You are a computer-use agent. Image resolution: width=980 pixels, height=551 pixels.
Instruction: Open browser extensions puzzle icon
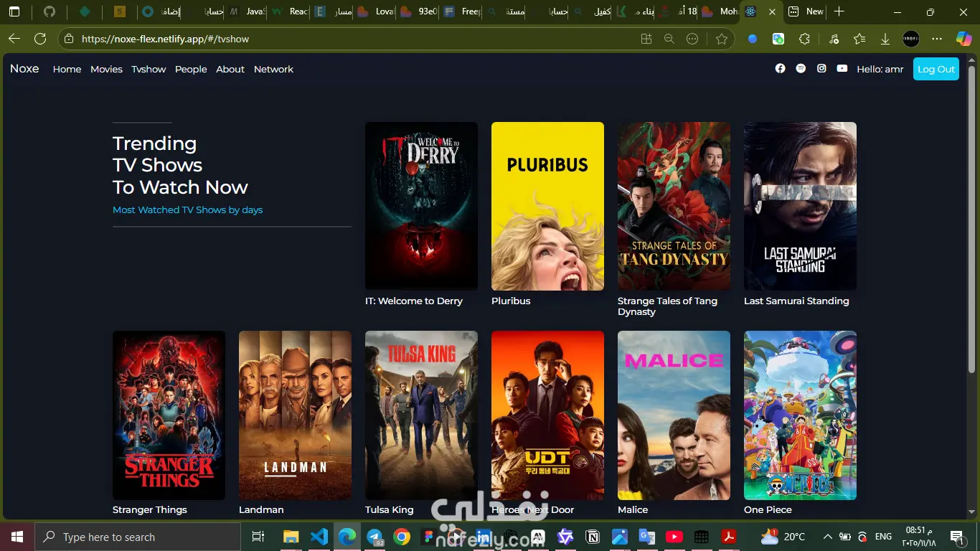click(x=804, y=39)
